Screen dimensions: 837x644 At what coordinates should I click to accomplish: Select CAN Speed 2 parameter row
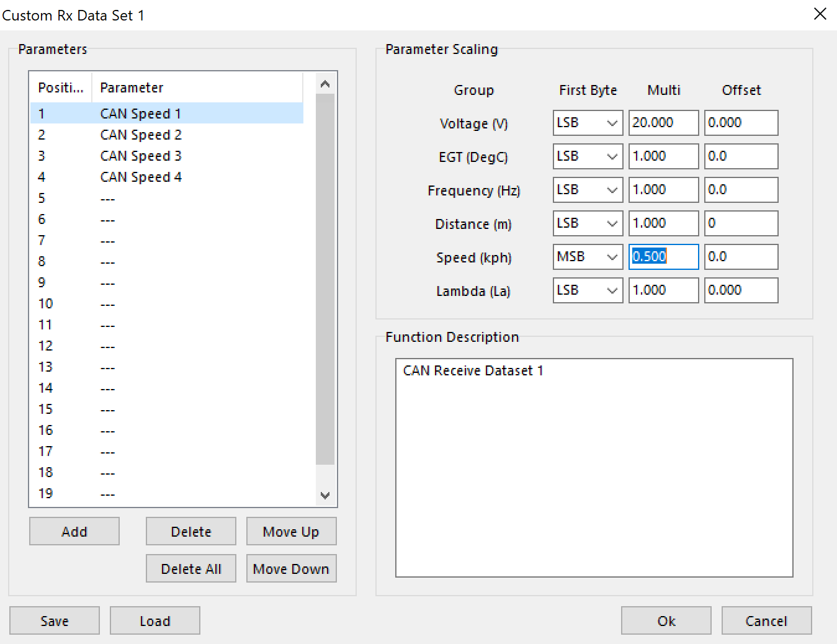pos(141,135)
